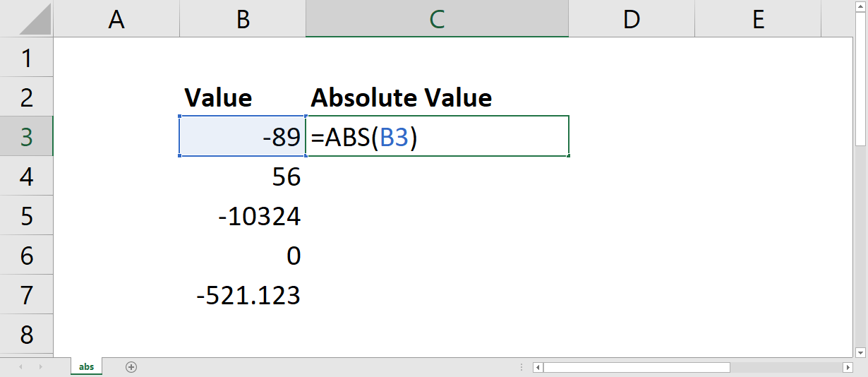Select cell containing -521.123
Viewport: 868px width, 377px height.
coord(243,294)
